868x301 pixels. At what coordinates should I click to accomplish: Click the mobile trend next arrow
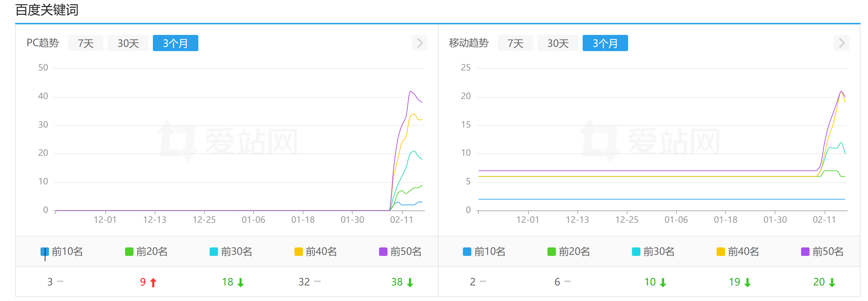tap(842, 43)
